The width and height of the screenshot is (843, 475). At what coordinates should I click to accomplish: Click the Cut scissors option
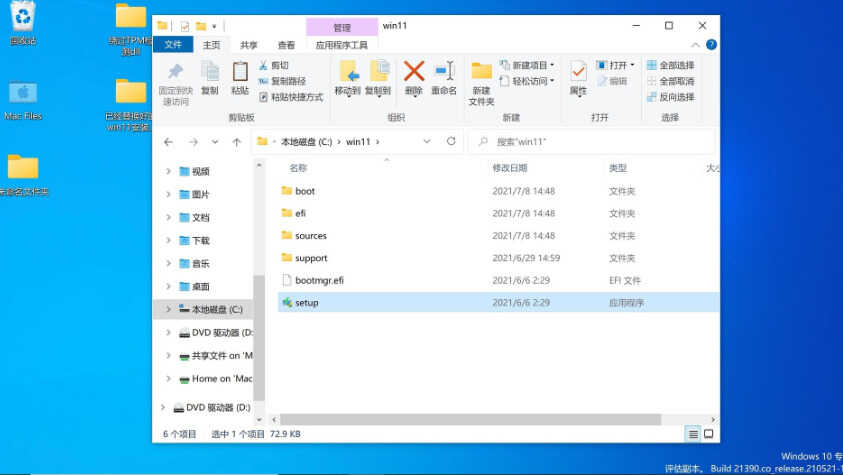(274, 66)
